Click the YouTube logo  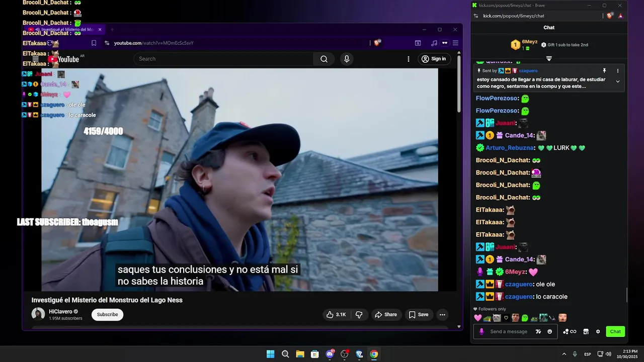pos(64,59)
